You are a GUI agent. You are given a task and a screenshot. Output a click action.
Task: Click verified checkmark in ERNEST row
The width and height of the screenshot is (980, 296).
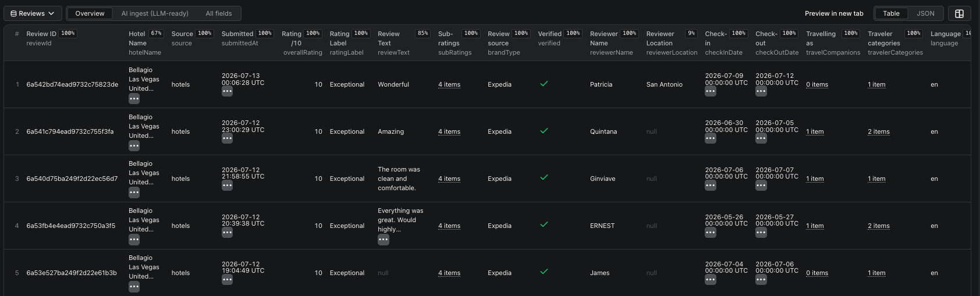coord(544,224)
